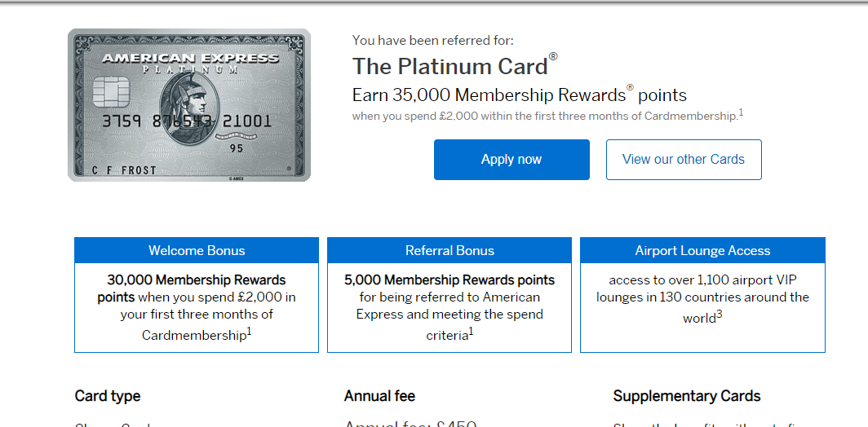
Task: Open footnote 3 in Airport Lounge box
Action: tap(719, 315)
